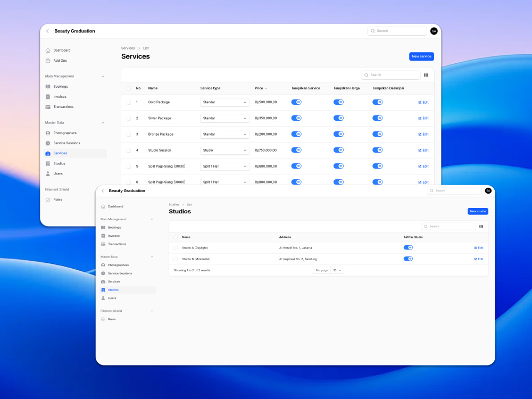Collapse Master Data group in Services window
The height and width of the screenshot is (399, 532).
(103, 123)
